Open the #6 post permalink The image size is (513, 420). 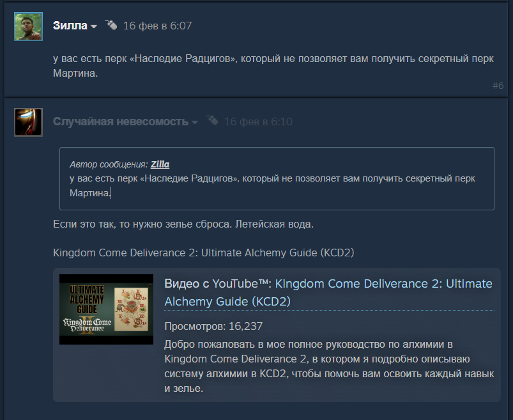[x=498, y=86]
